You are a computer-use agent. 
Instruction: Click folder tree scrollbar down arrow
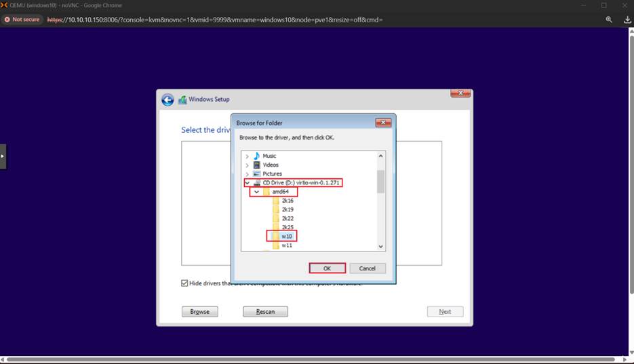(380, 247)
